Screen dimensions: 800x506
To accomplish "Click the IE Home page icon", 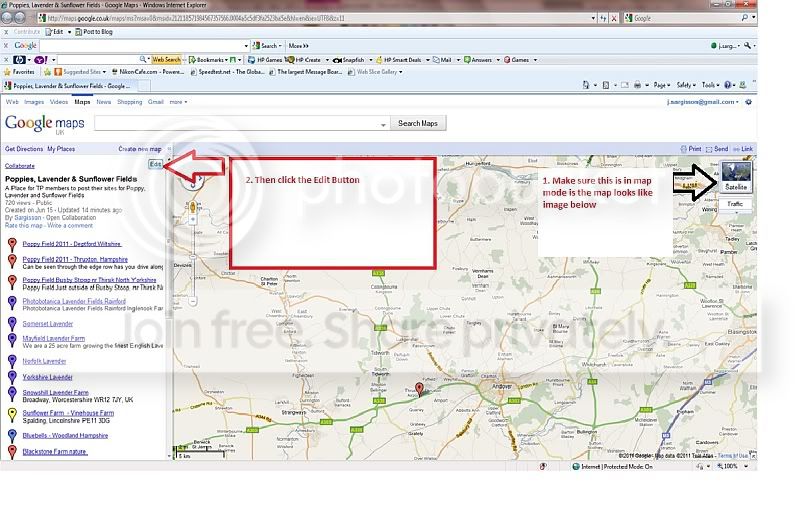I will [x=586, y=85].
